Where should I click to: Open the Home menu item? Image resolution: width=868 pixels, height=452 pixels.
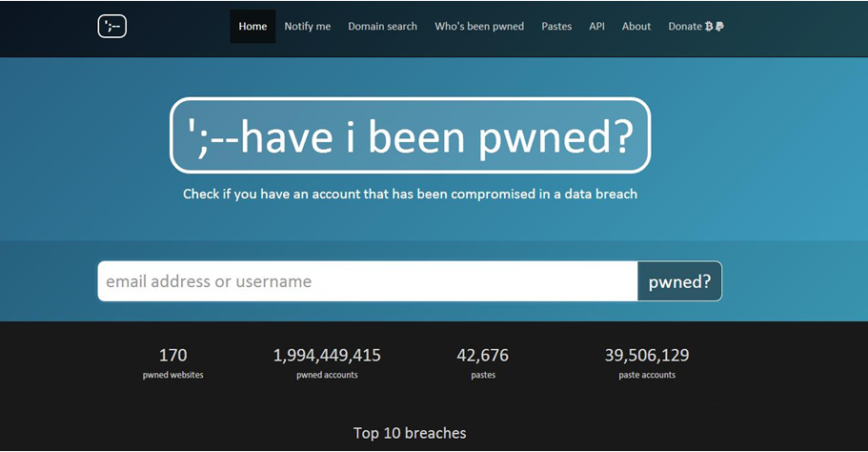point(252,27)
